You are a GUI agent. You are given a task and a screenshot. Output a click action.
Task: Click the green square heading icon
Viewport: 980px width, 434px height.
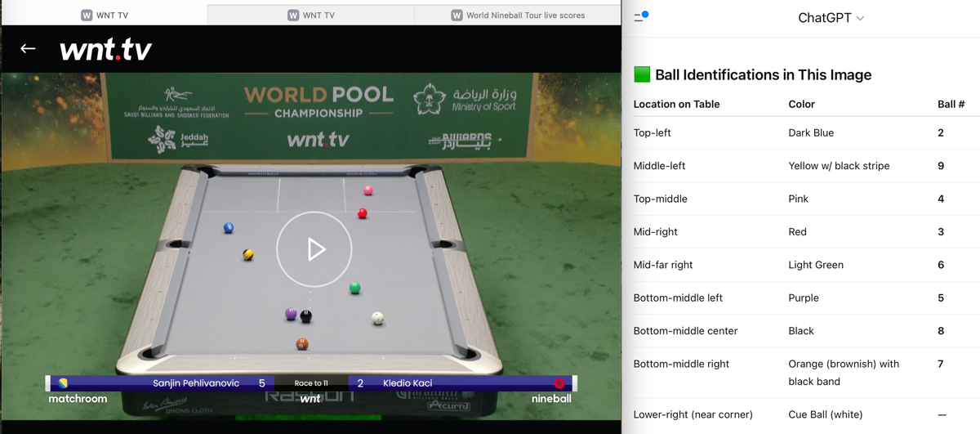click(x=642, y=74)
